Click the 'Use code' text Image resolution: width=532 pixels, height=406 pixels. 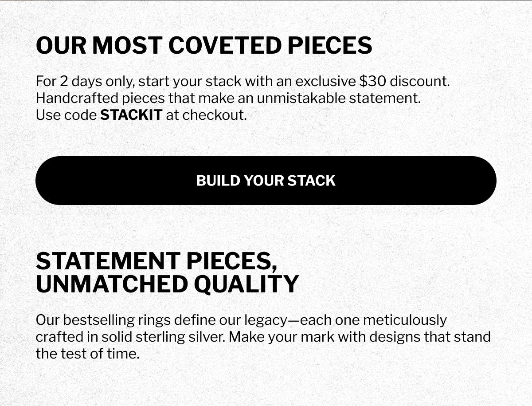tap(66, 115)
